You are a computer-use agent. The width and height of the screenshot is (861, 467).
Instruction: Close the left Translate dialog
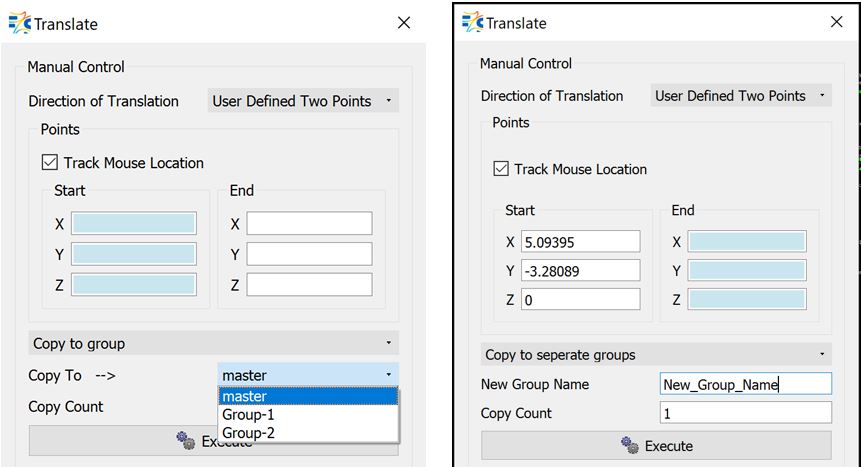[404, 22]
